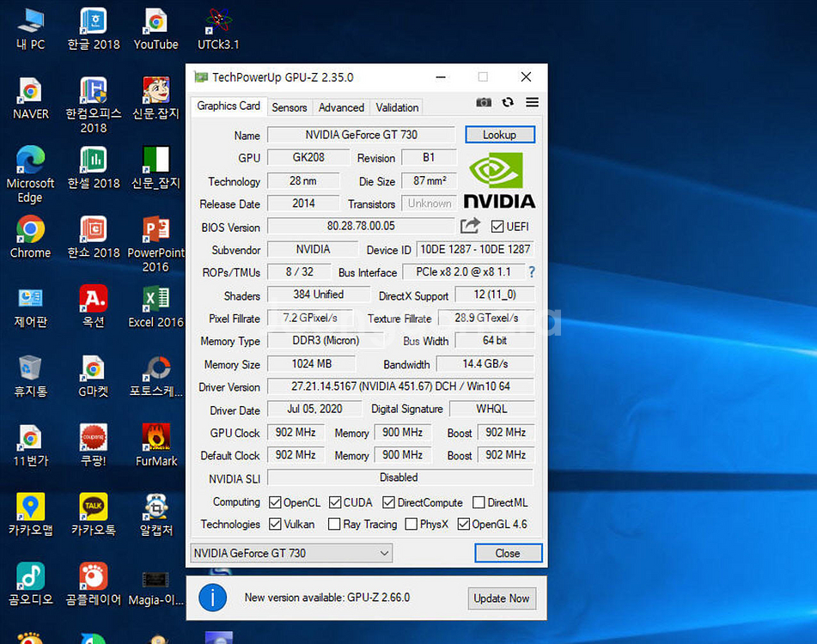Viewport: 817px width, 644px height.
Task: Click the refresh icon in GPU-Z
Action: click(508, 102)
